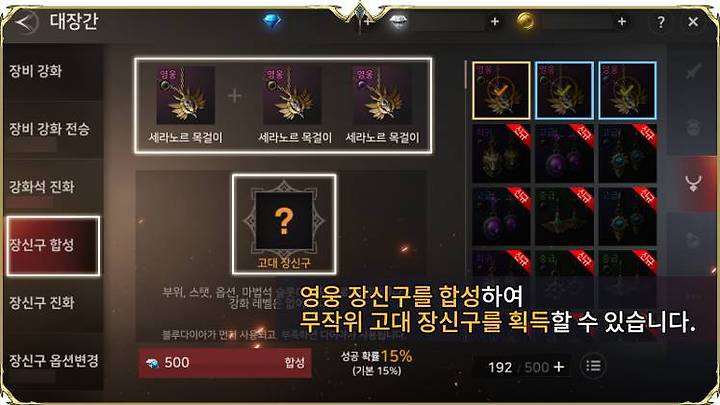The height and width of the screenshot is (405, 720).
Task: Go back with the arrow beside 대장간
Action: tap(26, 22)
